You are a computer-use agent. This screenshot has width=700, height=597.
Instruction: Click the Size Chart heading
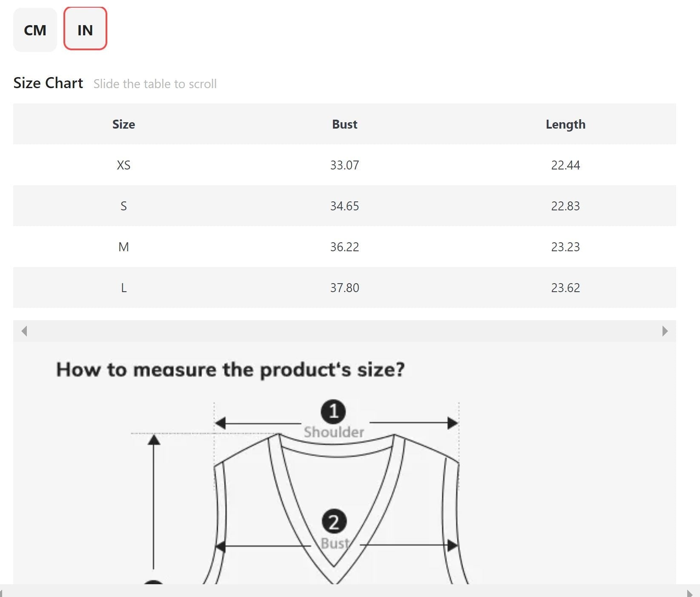coord(48,83)
